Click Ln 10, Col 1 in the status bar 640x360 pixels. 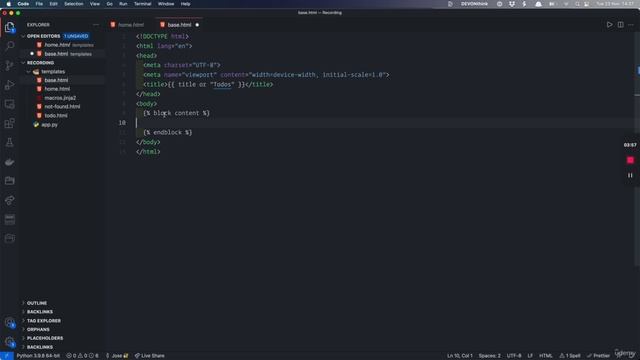click(460, 356)
